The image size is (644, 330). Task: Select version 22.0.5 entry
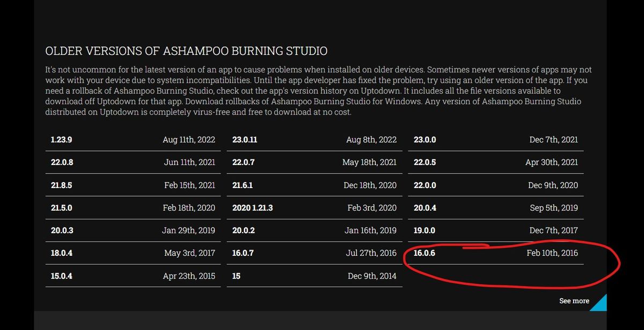[425, 162]
